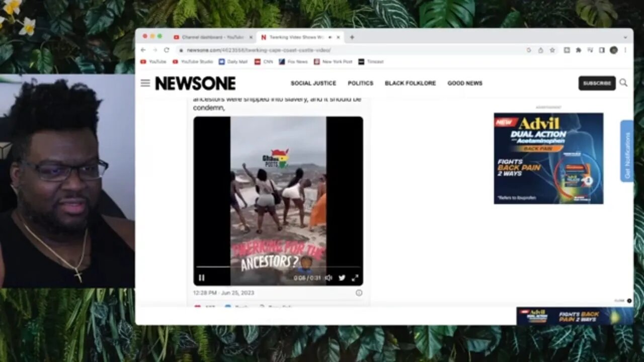
Task: Open the Chrome three-dot menu
Action: 625,50
